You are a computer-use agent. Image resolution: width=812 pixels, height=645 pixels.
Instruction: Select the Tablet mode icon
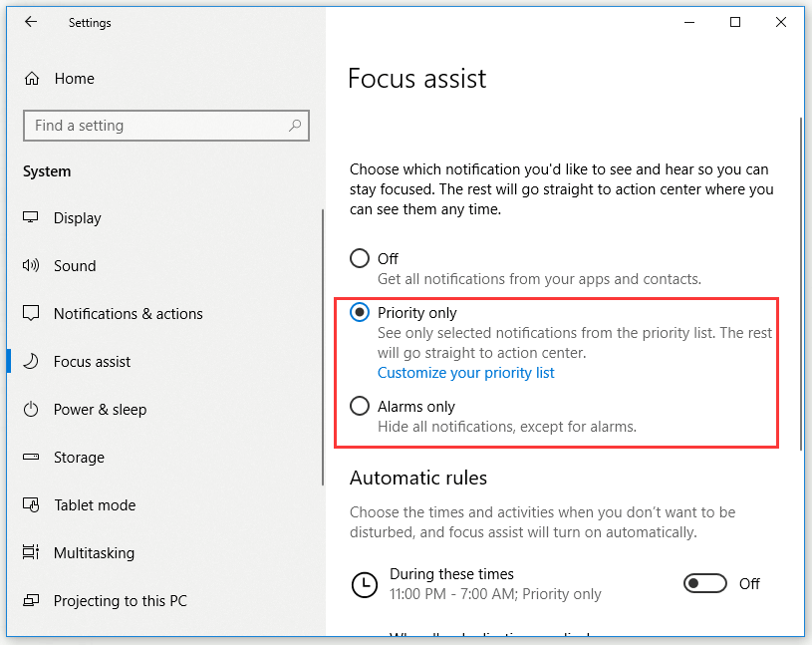31,504
